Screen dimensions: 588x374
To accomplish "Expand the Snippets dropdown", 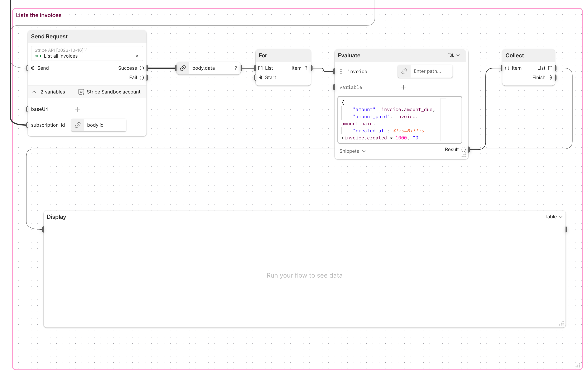I will click(352, 151).
